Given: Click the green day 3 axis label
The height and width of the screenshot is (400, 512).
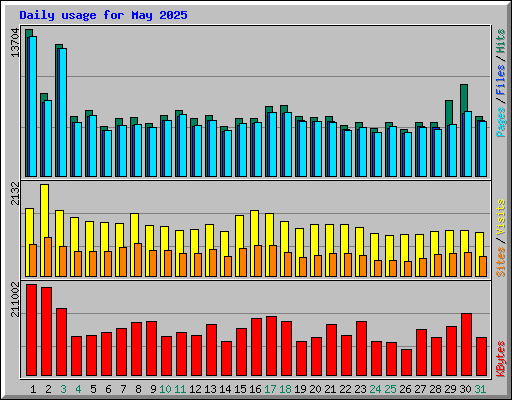Looking at the screenshot, I should (63, 389).
